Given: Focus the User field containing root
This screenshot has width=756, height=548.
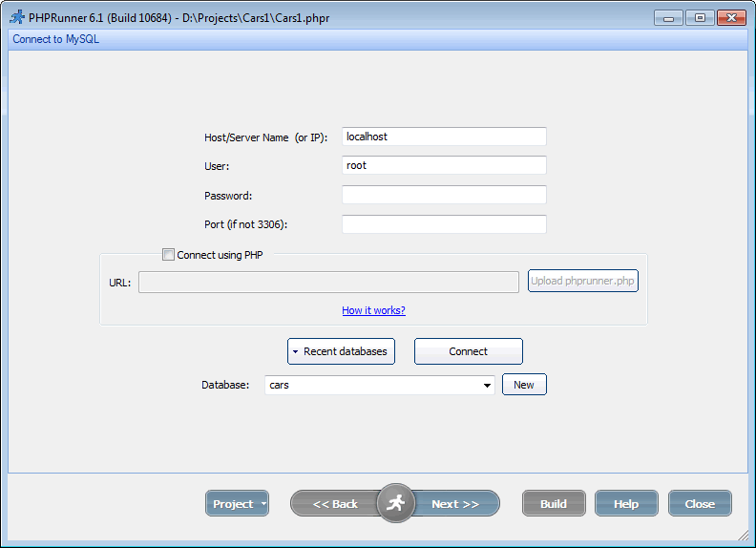Looking at the screenshot, I should [444, 165].
